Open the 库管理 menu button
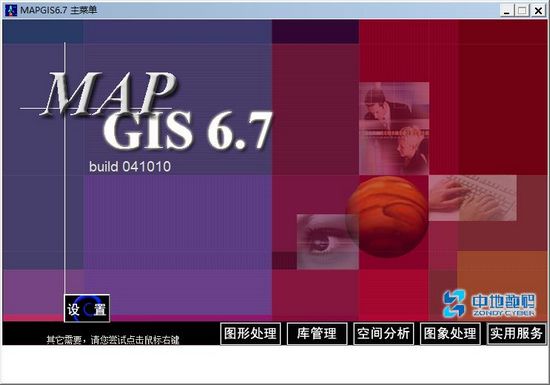 click(x=317, y=333)
